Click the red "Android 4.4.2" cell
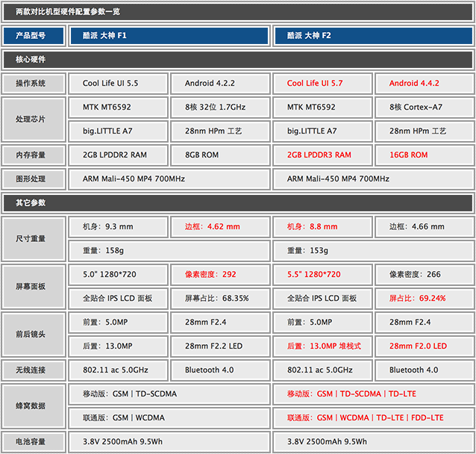The width and height of the screenshot is (476, 454). click(425, 84)
